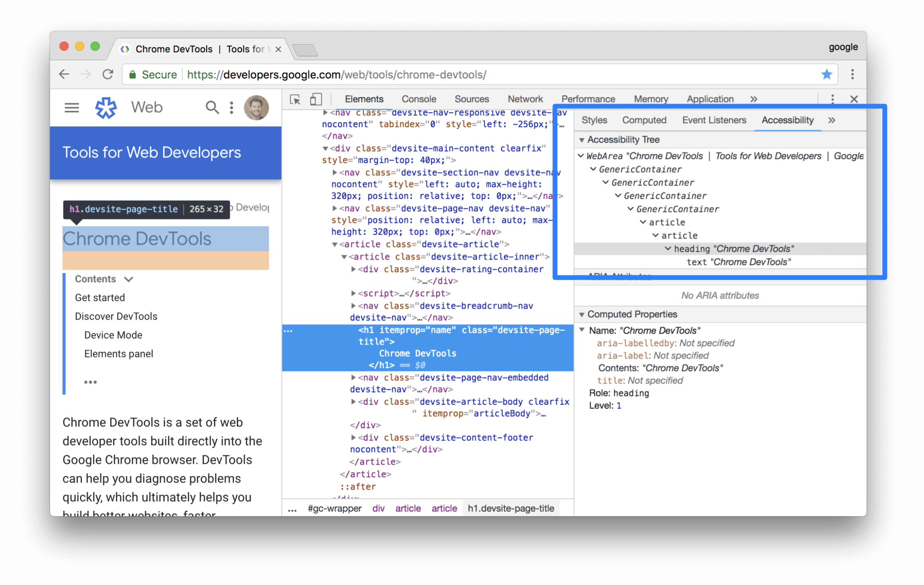Expand the Contents dropdown chevron
This screenshot has width=924, height=585.
(129, 279)
